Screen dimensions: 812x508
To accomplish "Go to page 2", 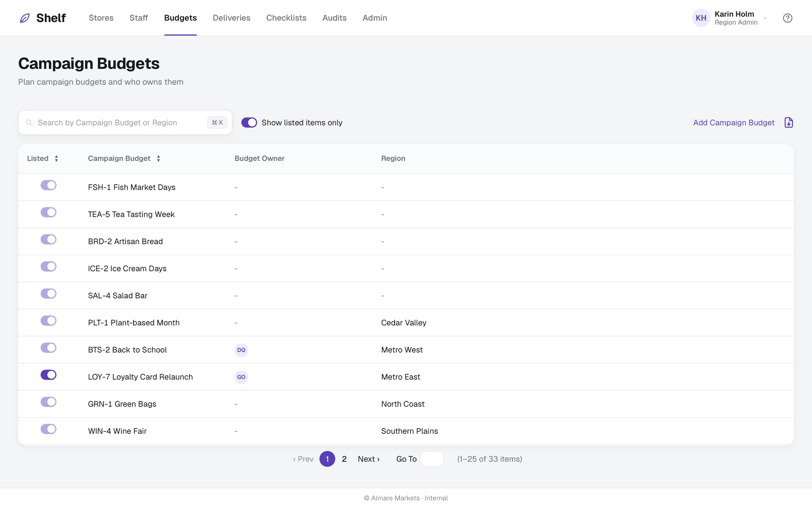I will point(344,459).
